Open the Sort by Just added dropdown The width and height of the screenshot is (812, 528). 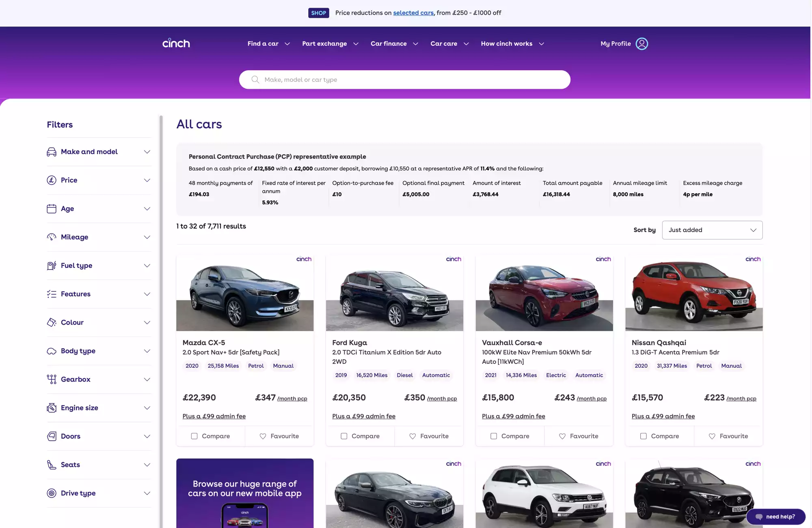pyautogui.click(x=712, y=230)
